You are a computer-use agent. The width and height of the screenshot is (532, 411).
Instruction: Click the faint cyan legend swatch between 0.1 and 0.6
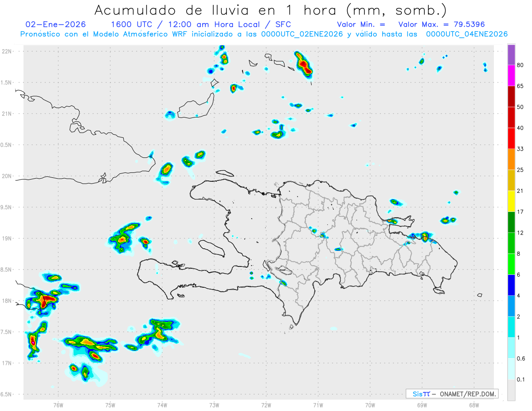coord(511,369)
